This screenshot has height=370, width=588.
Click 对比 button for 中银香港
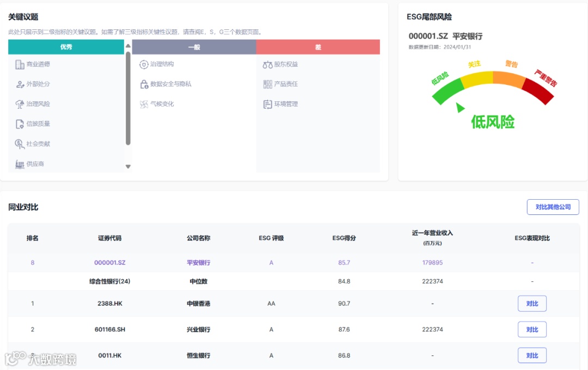(532, 304)
